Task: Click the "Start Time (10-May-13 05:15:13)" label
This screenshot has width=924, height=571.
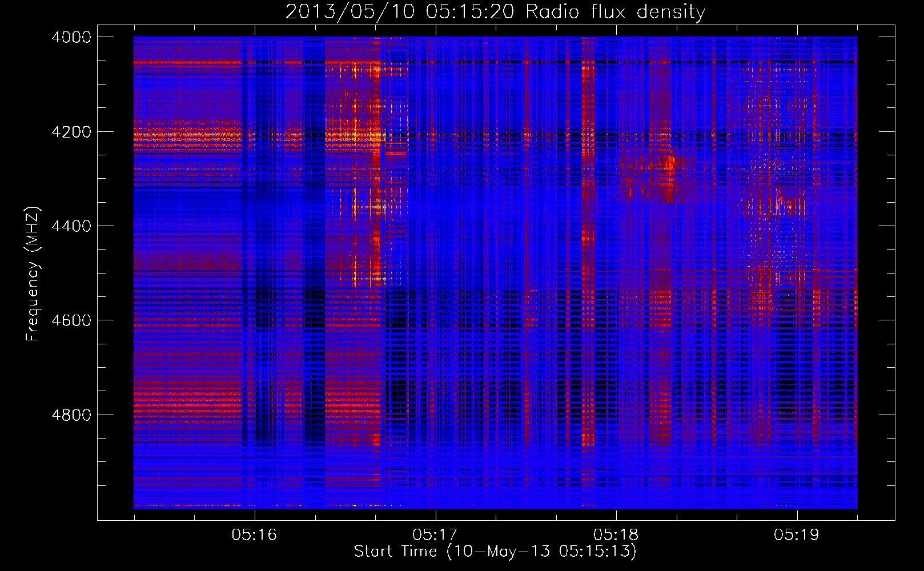Action: pyautogui.click(x=495, y=552)
